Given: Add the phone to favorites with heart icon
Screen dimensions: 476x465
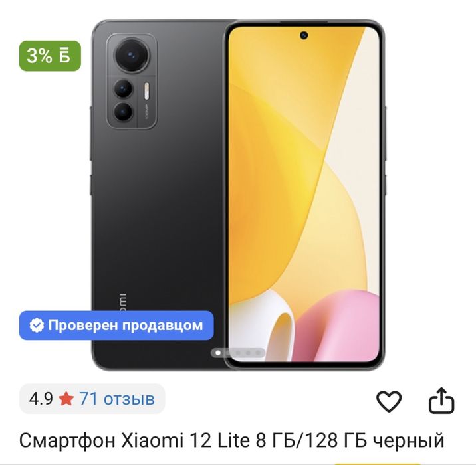Looking at the screenshot, I should 389,401.
